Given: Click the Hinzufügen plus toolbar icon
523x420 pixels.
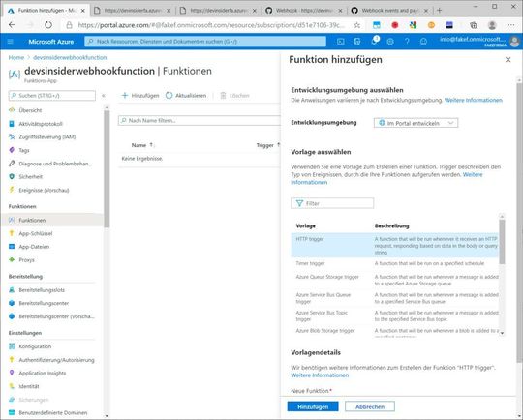Looking at the screenshot, I should (125, 96).
